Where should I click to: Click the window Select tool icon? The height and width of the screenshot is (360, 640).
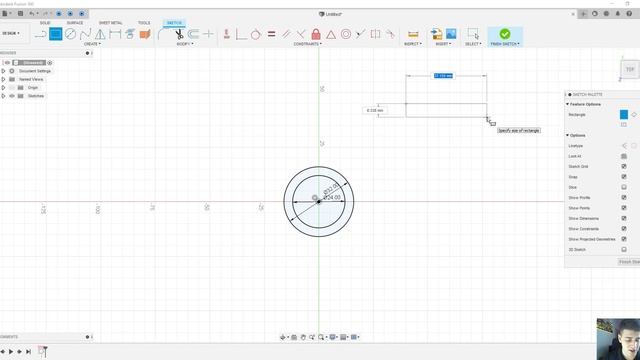[473, 34]
